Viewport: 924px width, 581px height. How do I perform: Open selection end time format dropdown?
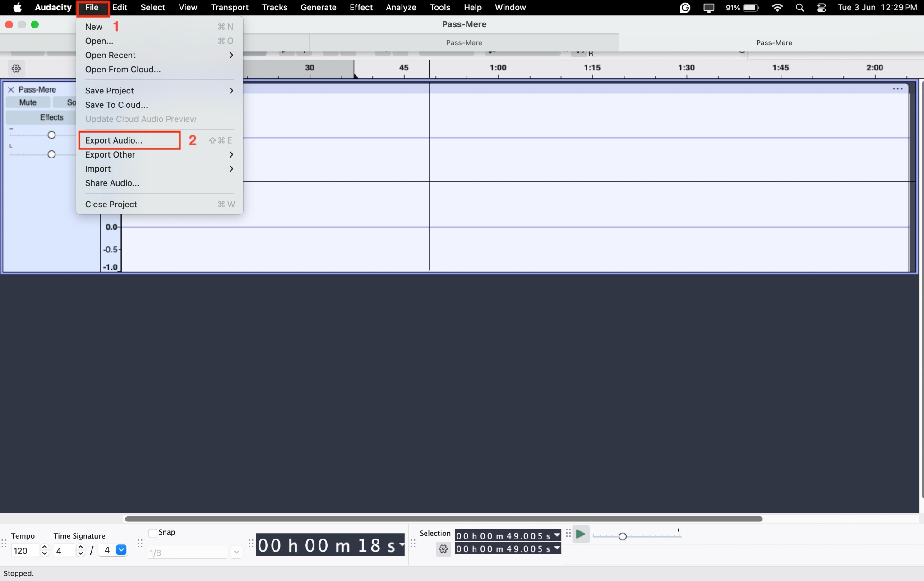557,548
